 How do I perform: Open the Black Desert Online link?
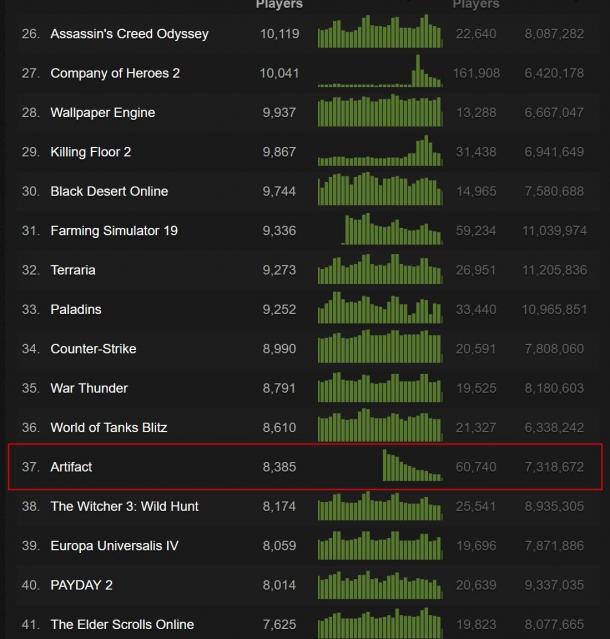tap(109, 192)
